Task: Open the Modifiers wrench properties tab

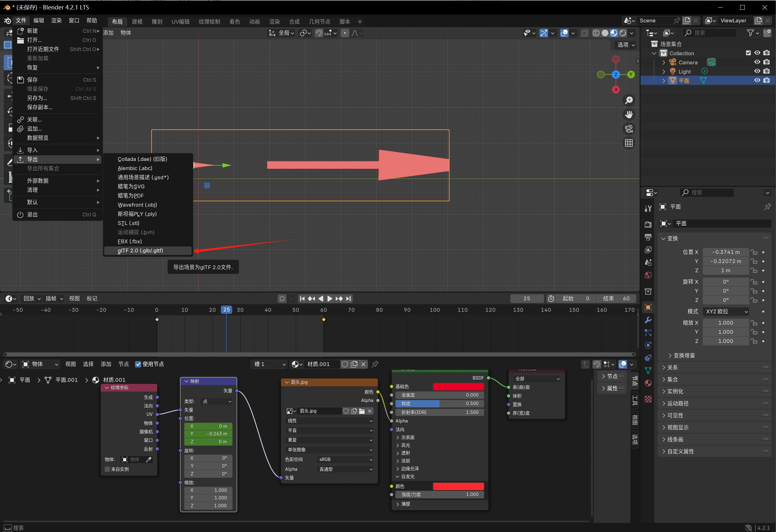Action: click(x=648, y=320)
